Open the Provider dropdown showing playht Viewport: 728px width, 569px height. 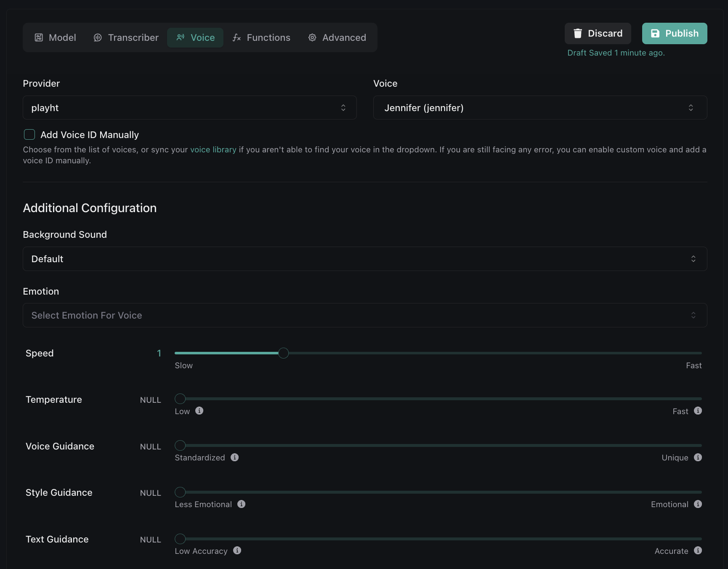[x=189, y=108]
